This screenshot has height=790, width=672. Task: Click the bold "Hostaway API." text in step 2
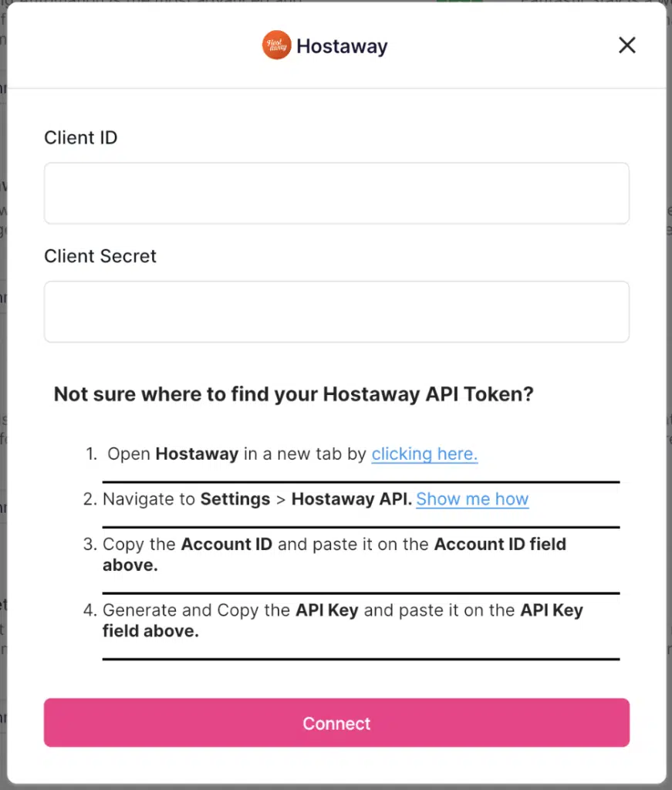[x=351, y=499]
